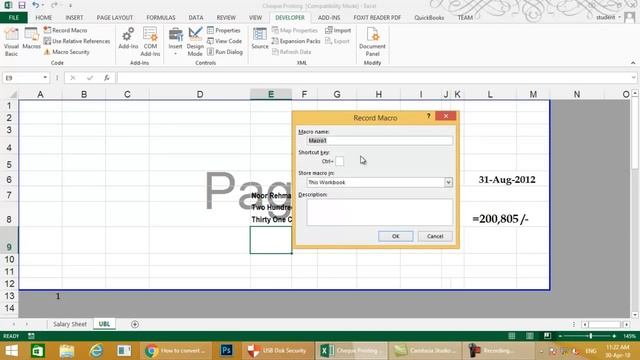This screenshot has height=360, width=640.
Task: Switch to Normal view icon
Action: 512,336
